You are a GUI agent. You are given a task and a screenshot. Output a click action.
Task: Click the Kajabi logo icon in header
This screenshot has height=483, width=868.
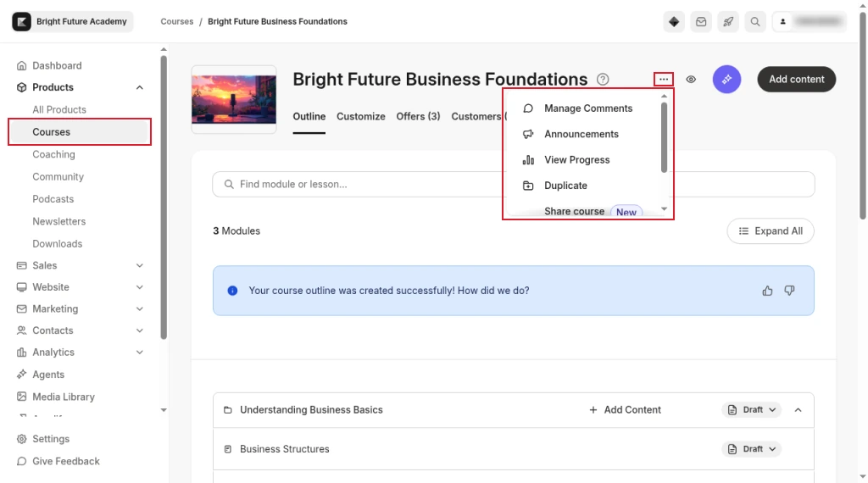pyautogui.click(x=21, y=21)
